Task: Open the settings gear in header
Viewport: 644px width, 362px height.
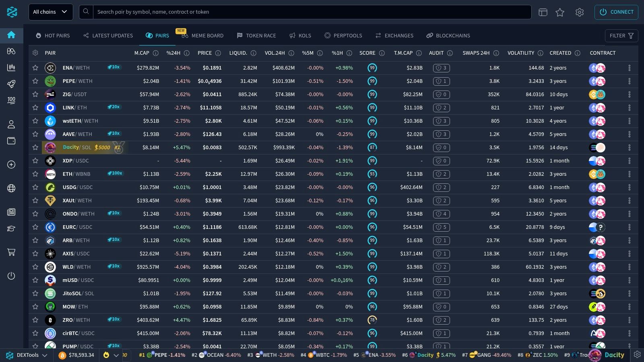Action: pos(580,12)
